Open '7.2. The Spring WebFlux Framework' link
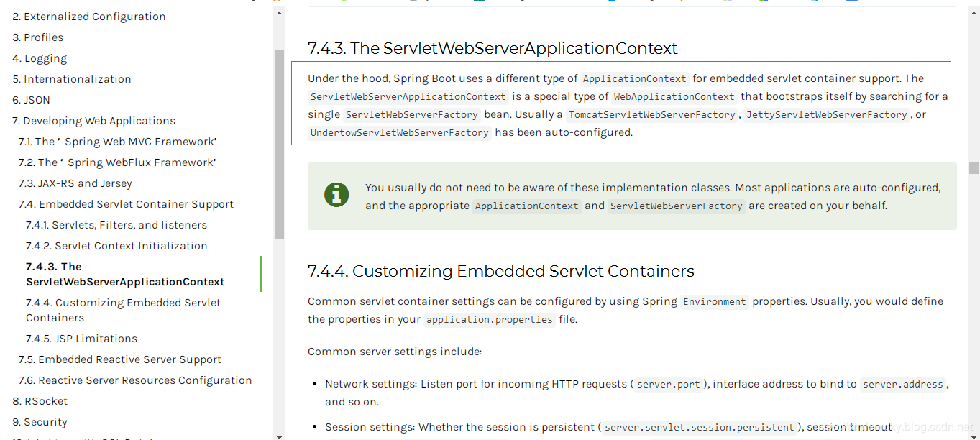This screenshot has width=980, height=440. [x=118, y=162]
